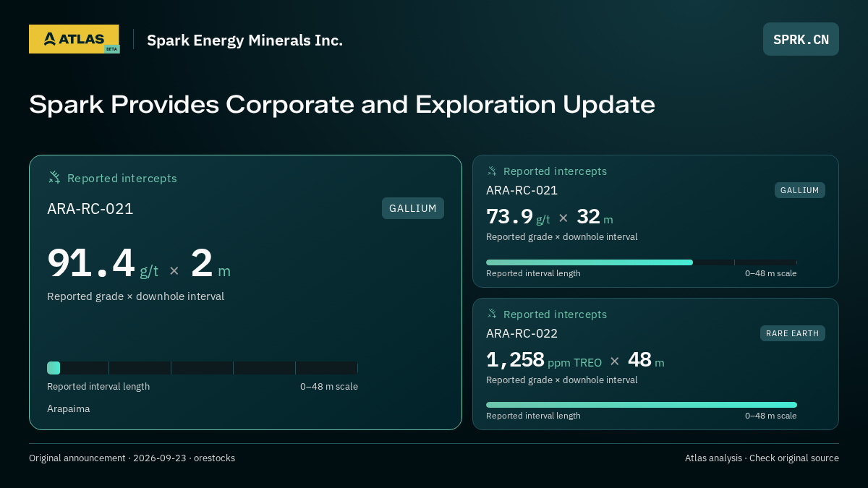Click the ARA-RC-022 hole ID

click(x=522, y=333)
